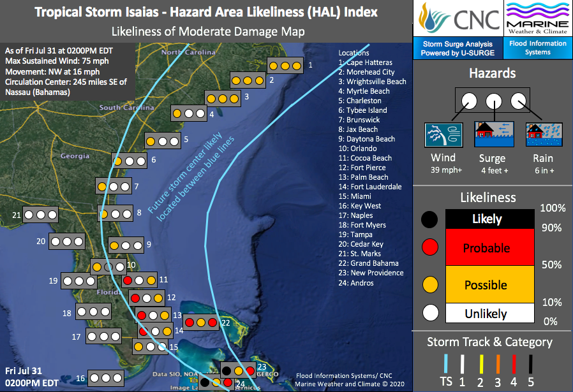573x392 pixels.
Task: Click 'Movement: NW at 16 mph' text
Action: pos(52,71)
